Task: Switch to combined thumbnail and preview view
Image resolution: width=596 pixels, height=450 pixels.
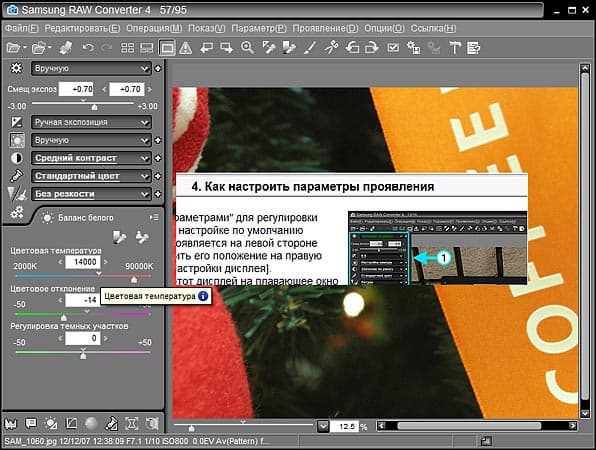Action: pyautogui.click(x=147, y=48)
